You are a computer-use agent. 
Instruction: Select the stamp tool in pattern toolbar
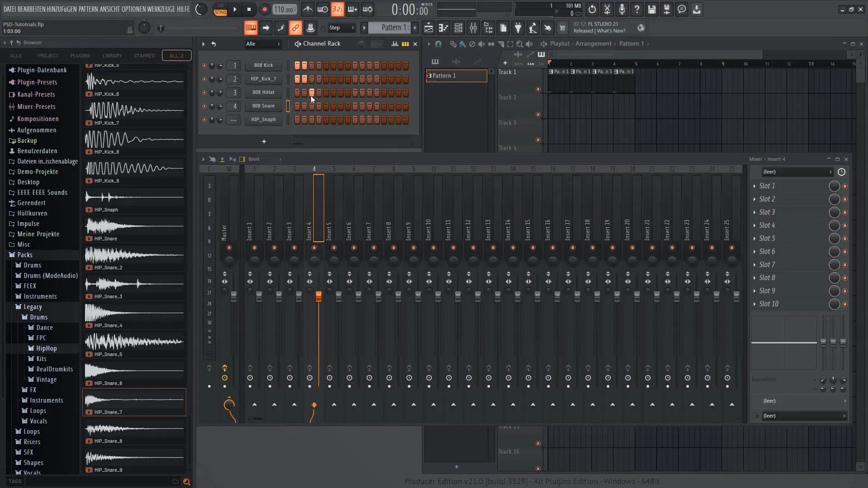[x=311, y=28]
